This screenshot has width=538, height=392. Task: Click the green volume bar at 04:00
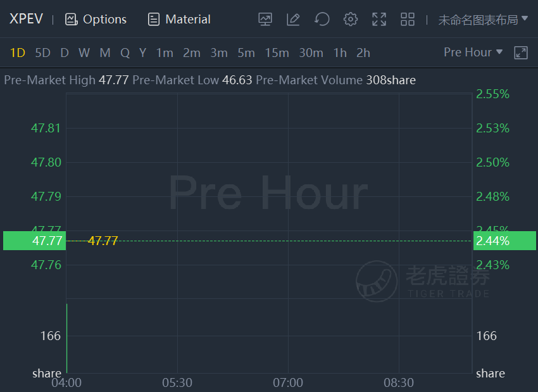tap(67, 338)
